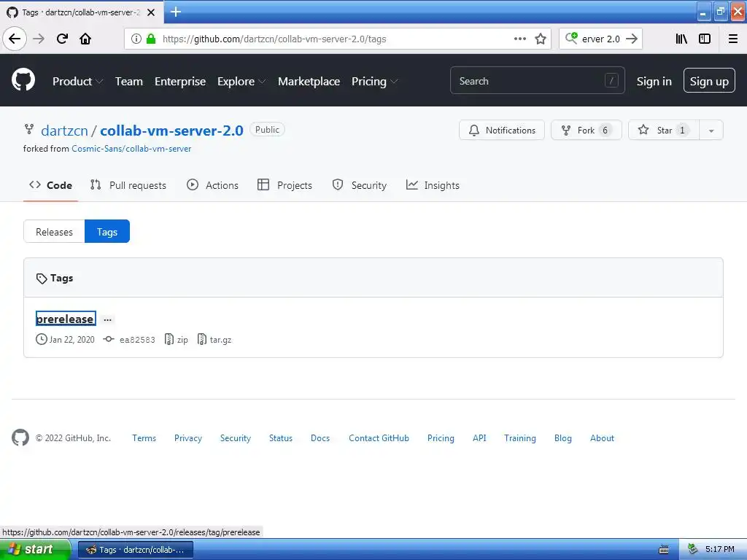Select the Tags toggle button
Image resolution: width=747 pixels, height=560 pixels.
pos(107,232)
